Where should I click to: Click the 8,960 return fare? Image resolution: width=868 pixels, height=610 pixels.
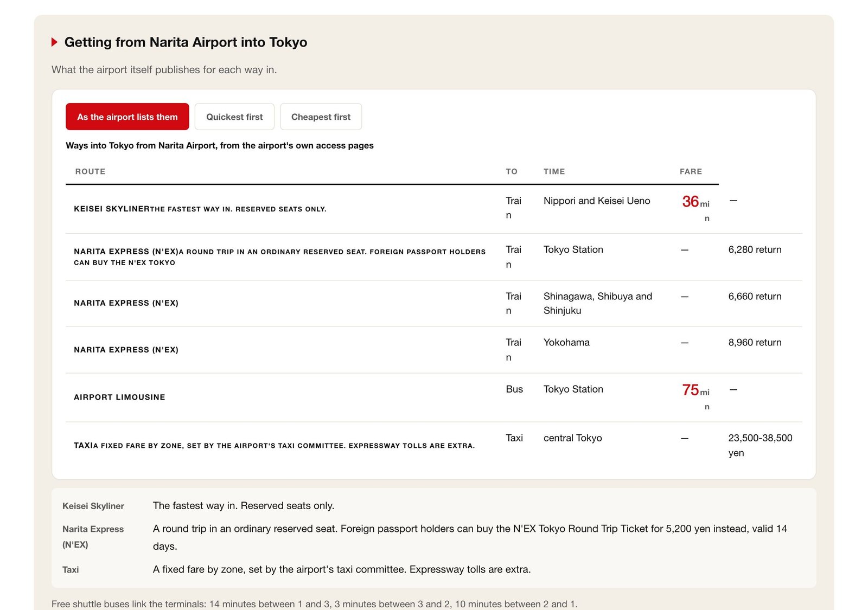coord(755,343)
